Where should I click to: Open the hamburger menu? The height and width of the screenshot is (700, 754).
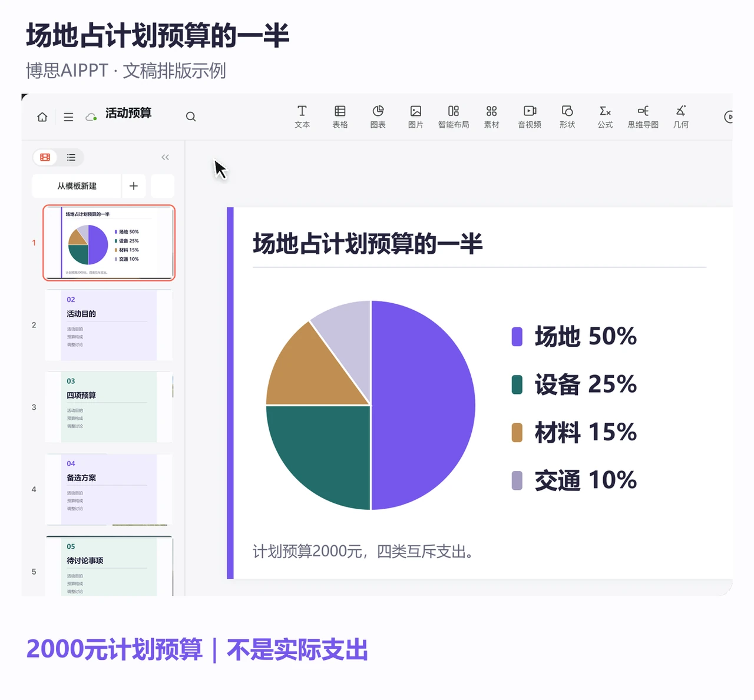tap(68, 117)
